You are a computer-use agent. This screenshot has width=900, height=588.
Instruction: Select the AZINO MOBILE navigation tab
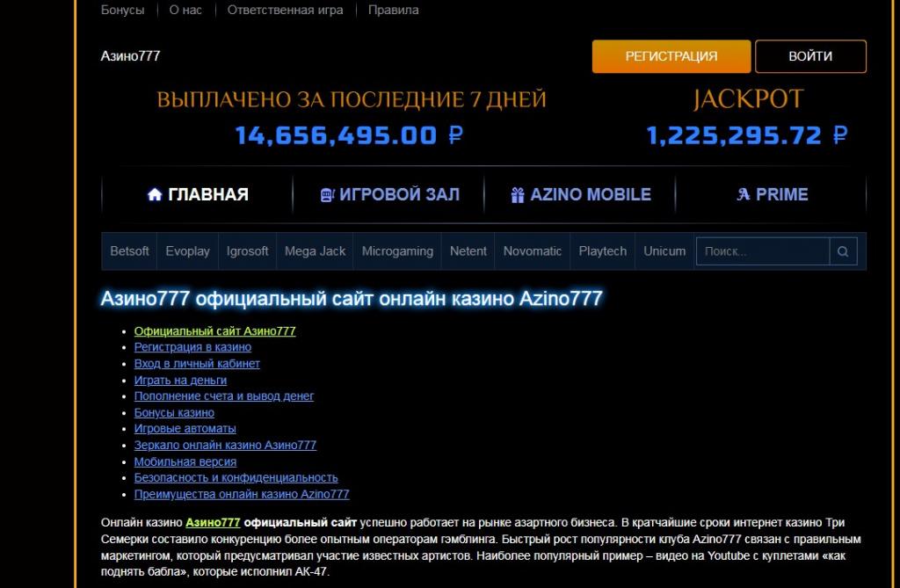tap(580, 194)
